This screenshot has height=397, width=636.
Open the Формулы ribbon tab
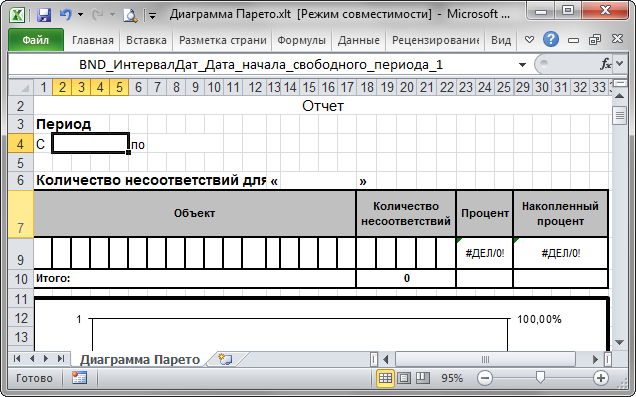(301, 40)
